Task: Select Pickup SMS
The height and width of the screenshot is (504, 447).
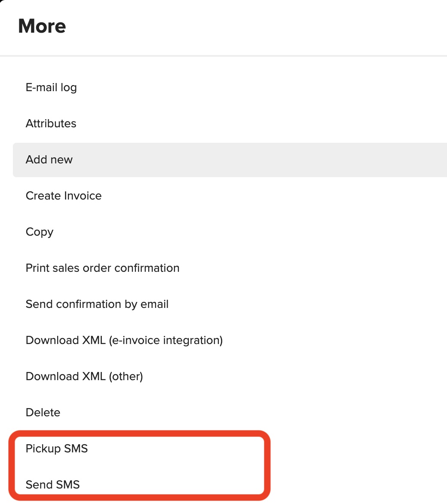Action: point(57,449)
